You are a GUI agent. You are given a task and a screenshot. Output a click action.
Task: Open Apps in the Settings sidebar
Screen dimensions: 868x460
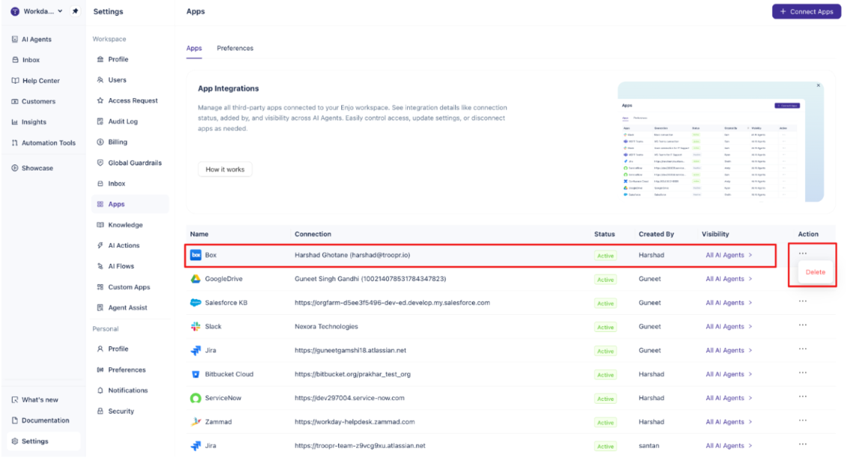131,204
